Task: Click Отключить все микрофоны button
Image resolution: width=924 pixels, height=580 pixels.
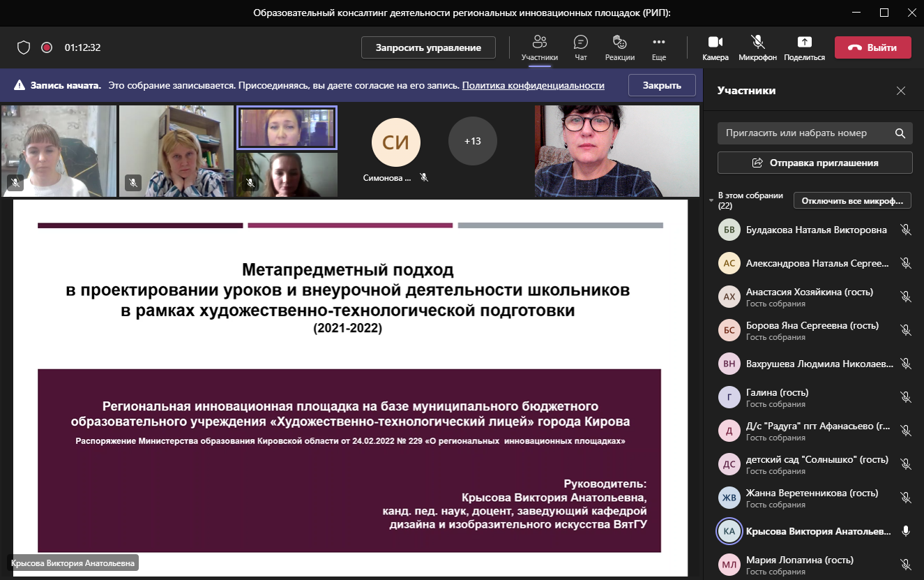Action: 852,200
